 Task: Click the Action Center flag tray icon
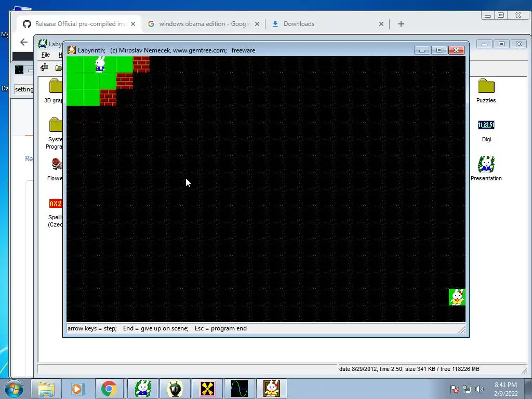click(455, 389)
